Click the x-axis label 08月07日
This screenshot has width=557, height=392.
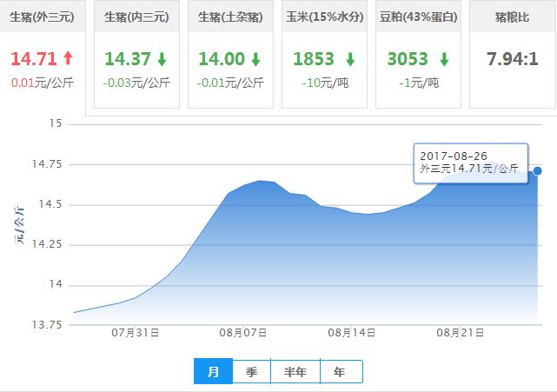click(243, 333)
